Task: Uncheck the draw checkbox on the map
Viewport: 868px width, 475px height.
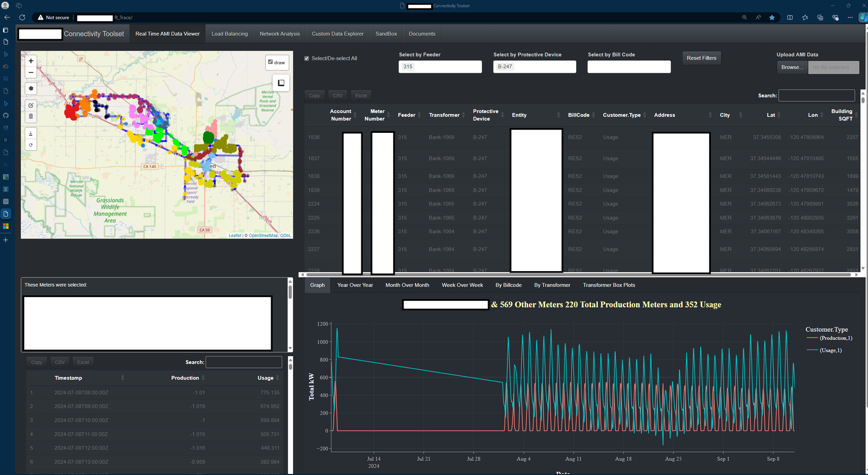Action: 271,62
